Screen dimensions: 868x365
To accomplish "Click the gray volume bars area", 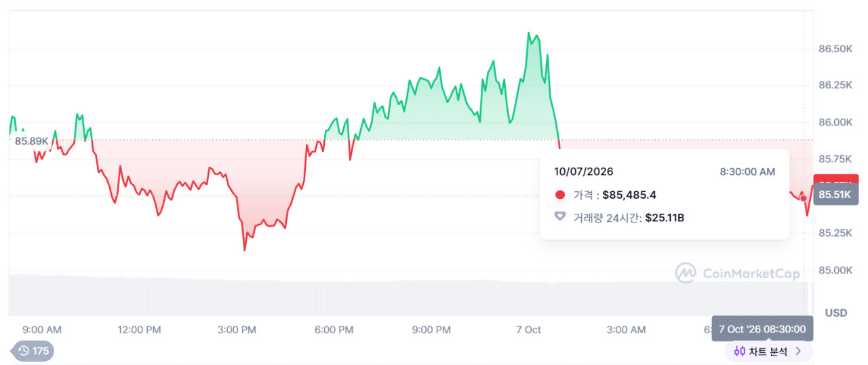I will coord(407,294).
